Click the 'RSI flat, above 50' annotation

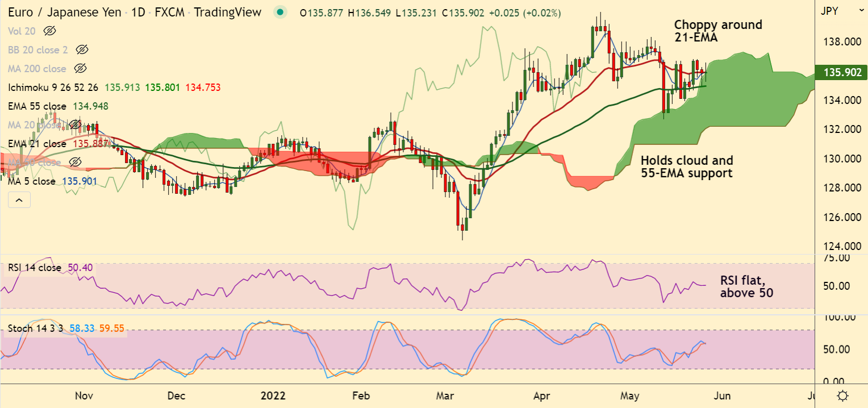(746, 286)
